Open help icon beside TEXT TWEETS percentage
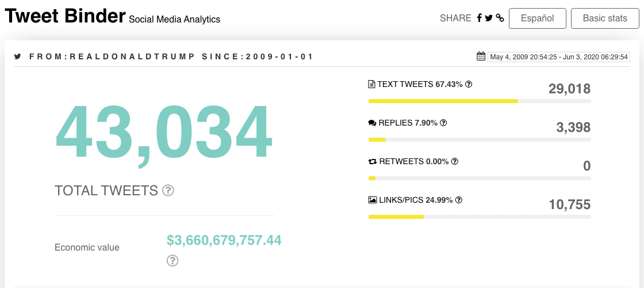This screenshot has width=644, height=288. click(x=469, y=84)
